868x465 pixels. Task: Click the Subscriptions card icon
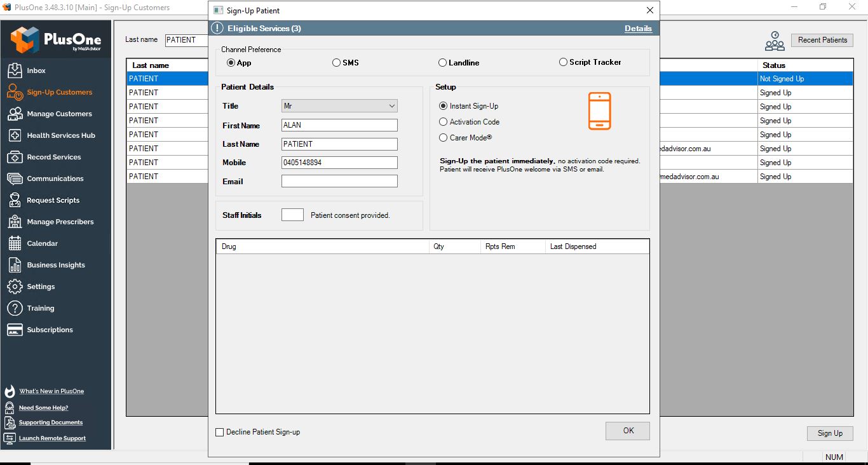click(15, 330)
